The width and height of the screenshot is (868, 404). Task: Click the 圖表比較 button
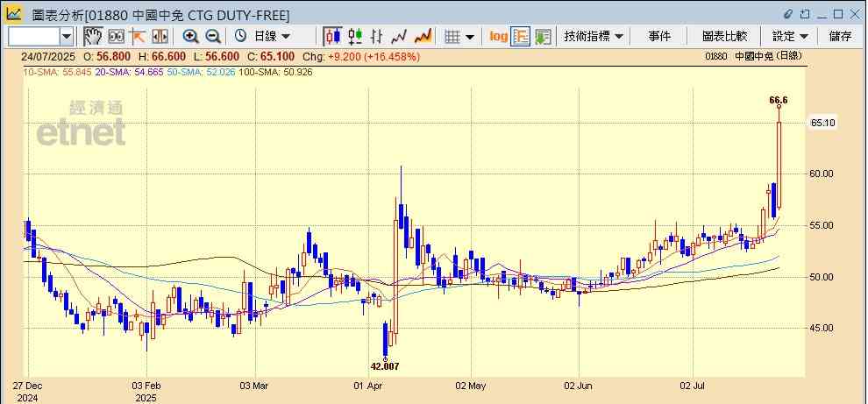pos(724,37)
